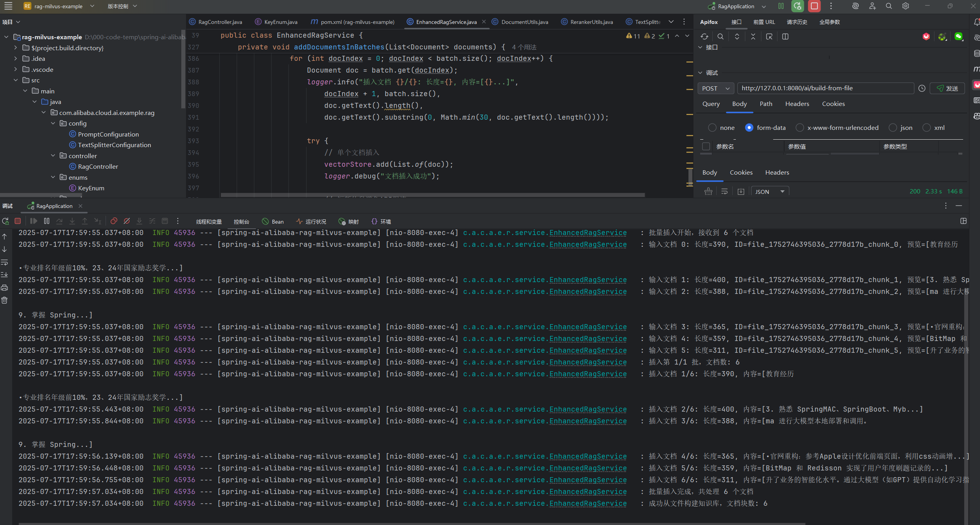Collapse all items in Apifox panel
980x525 pixels.
click(x=753, y=36)
